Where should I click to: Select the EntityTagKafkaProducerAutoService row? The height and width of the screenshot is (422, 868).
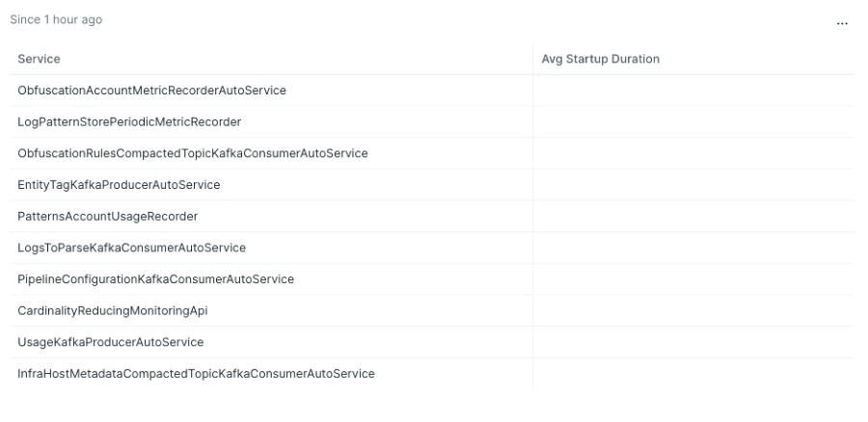click(432, 185)
